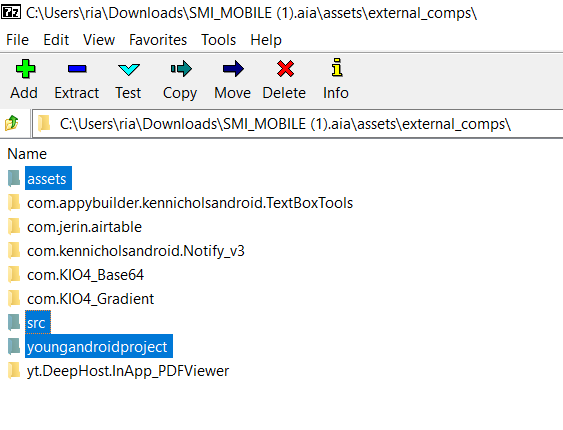Click the Test checkmark icon
Viewport: 563px width, 430px height.
click(x=129, y=69)
